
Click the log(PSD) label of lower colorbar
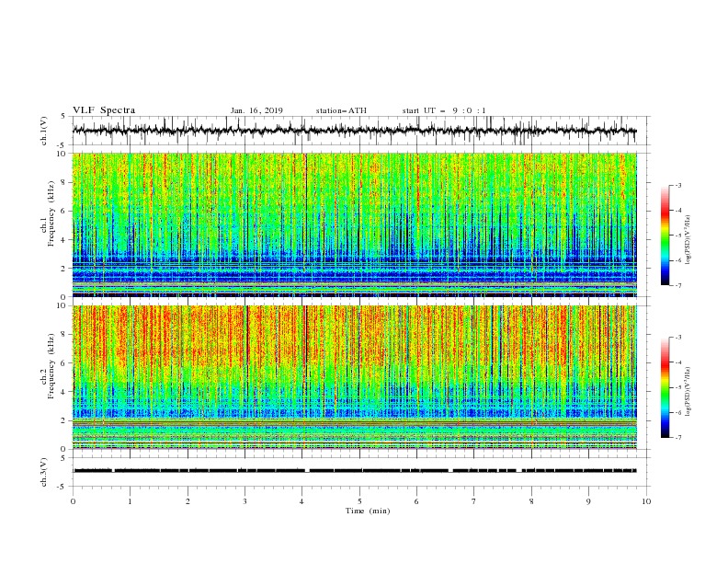click(x=688, y=391)
